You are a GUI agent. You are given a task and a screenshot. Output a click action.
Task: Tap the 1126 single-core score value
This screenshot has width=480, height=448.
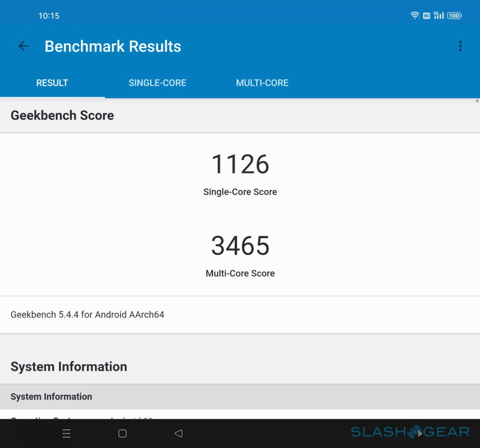(240, 164)
